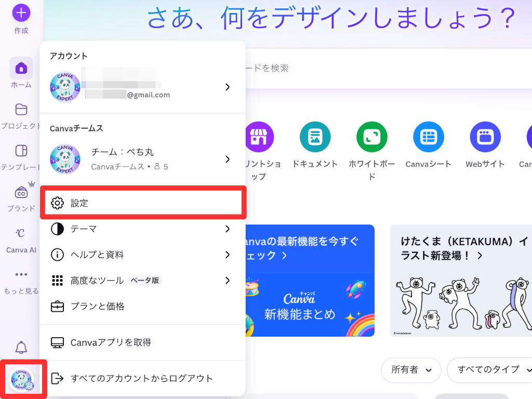This screenshot has height=399, width=532.
Task: Expand the テーマ theme submenu
Action: coord(141,229)
